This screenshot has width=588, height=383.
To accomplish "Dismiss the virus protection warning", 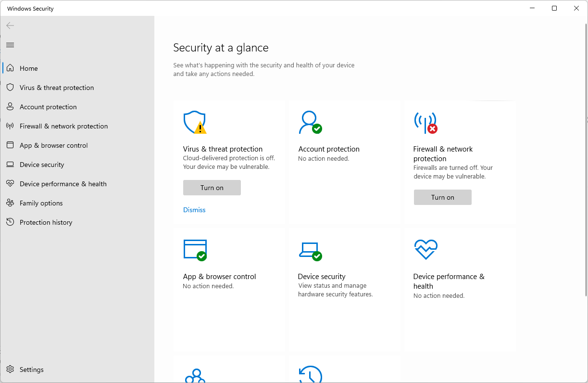I will pyautogui.click(x=194, y=210).
